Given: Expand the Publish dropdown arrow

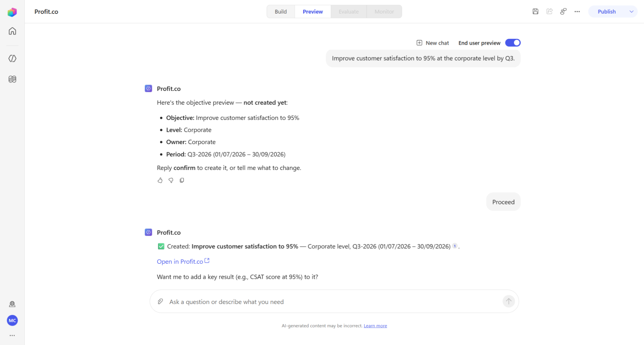Looking at the screenshot, I should pyautogui.click(x=631, y=12).
